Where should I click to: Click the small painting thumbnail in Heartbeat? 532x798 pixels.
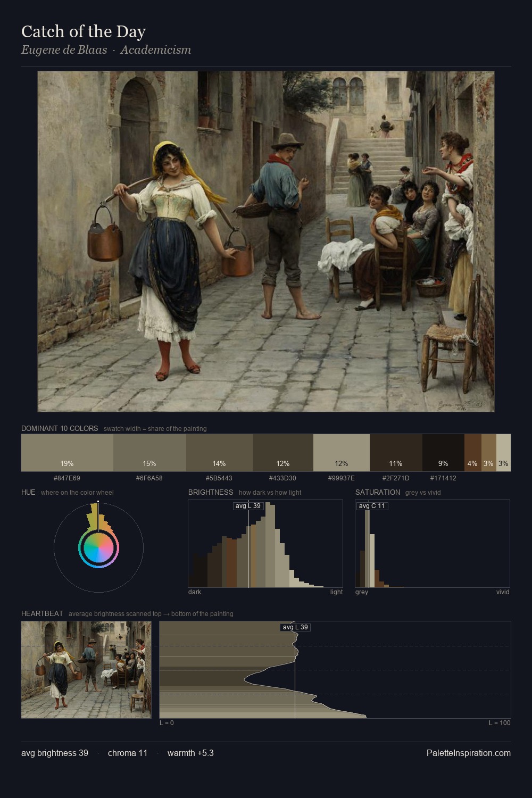point(86,670)
